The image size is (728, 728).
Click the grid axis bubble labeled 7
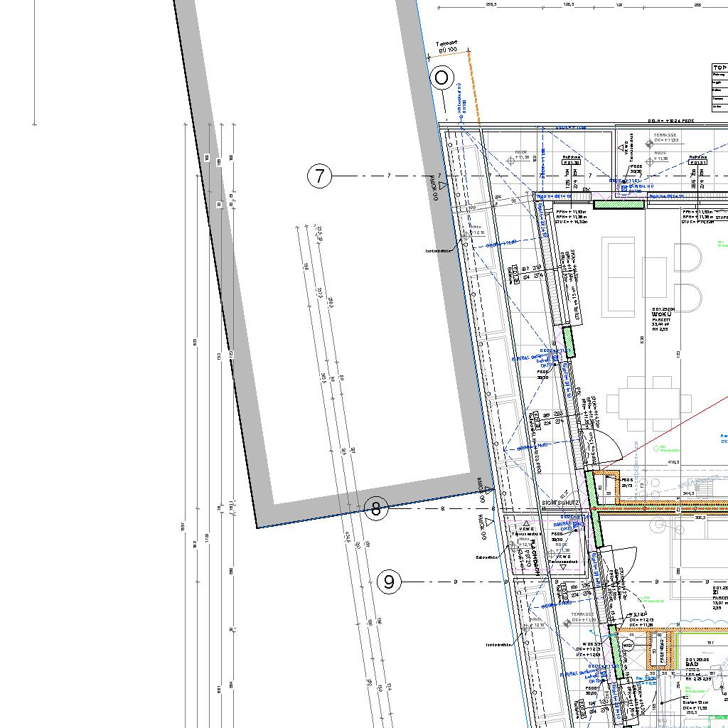pyautogui.click(x=320, y=176)
